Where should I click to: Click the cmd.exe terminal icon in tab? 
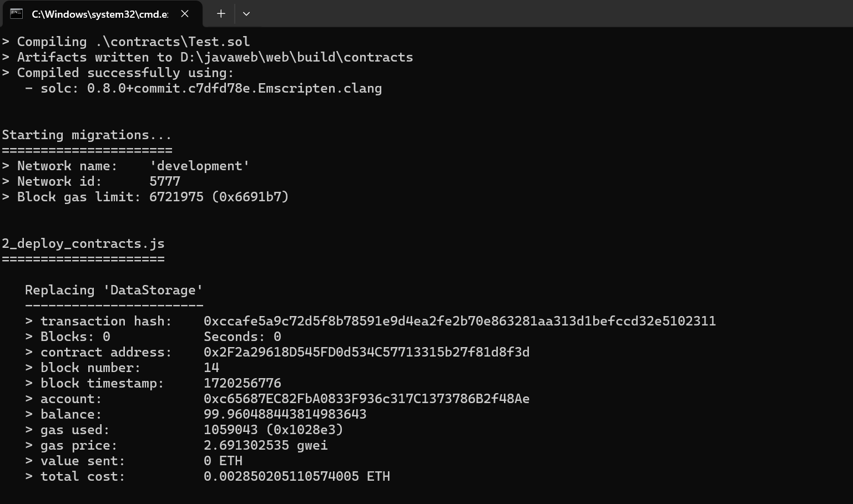click(x=17, y=14)
